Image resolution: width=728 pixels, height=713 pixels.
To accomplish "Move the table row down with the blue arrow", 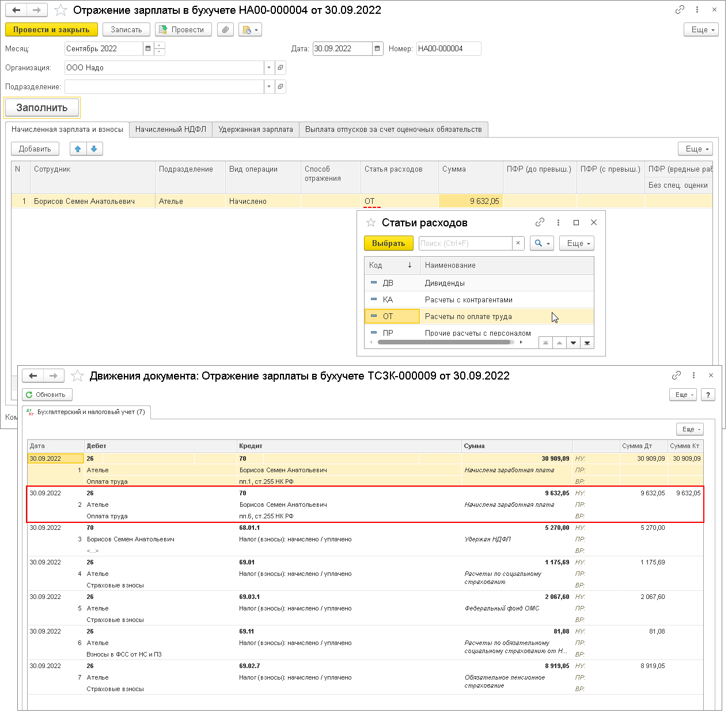I will (x=94, y=149).
